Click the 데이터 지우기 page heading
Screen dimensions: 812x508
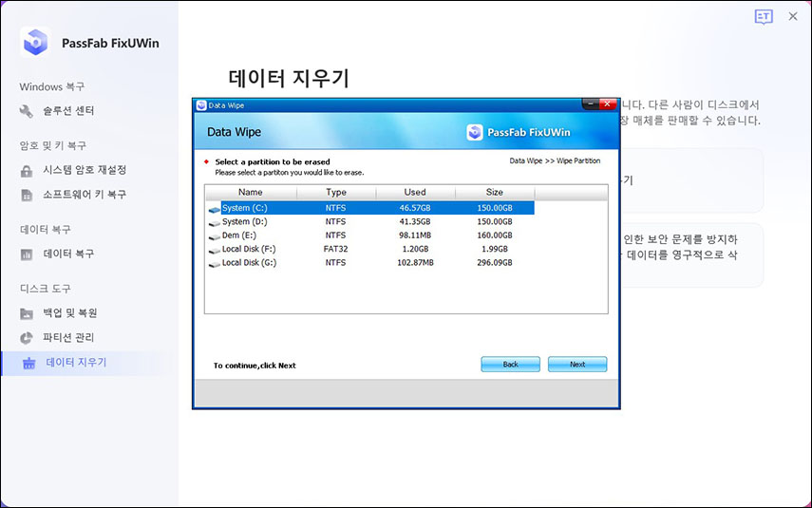(289, 78)
